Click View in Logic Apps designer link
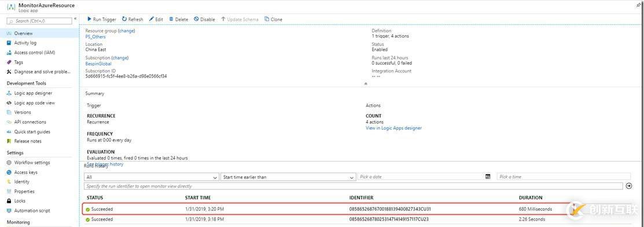 393,128
